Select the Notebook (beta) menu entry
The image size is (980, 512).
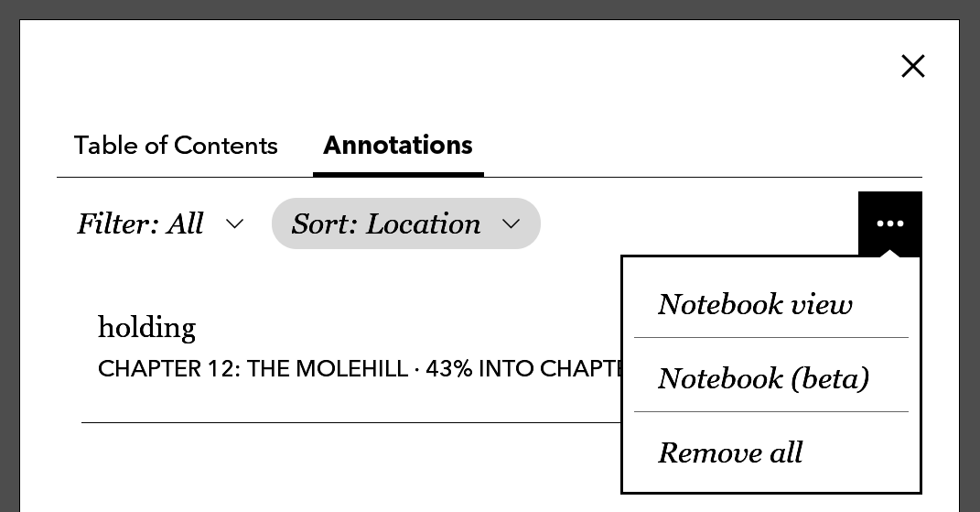(763, 378)
